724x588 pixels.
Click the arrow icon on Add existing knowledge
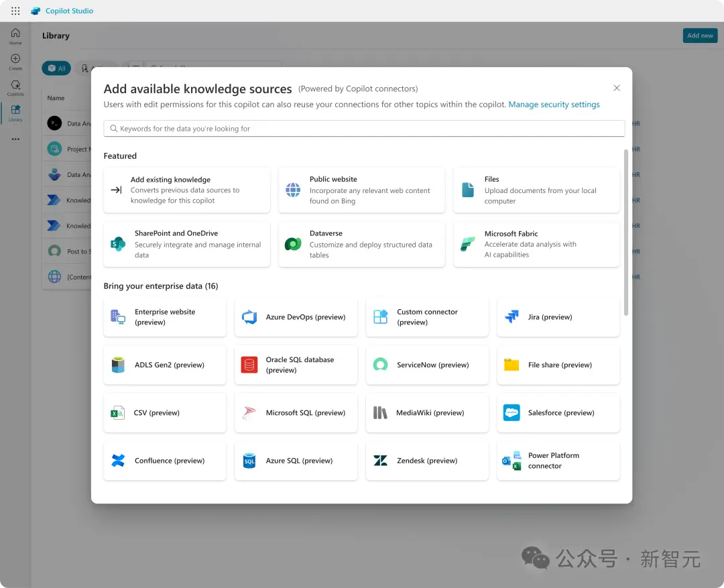[117, 190]
